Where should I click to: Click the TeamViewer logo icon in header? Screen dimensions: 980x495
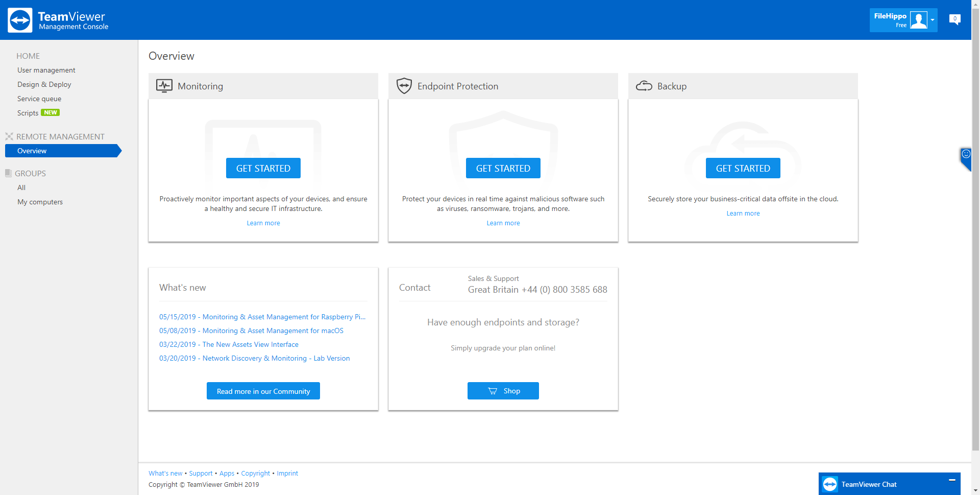pos(20,20)
